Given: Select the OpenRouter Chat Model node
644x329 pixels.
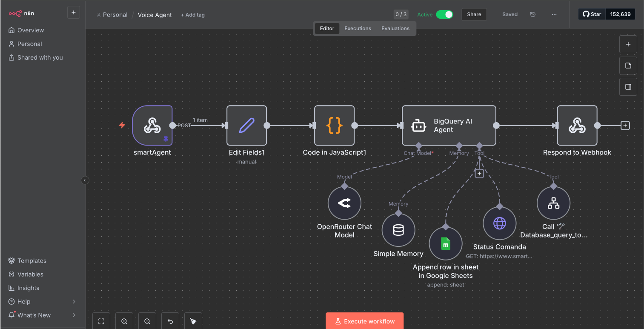Looking at the screenshot, I should [x=344, y=203].
